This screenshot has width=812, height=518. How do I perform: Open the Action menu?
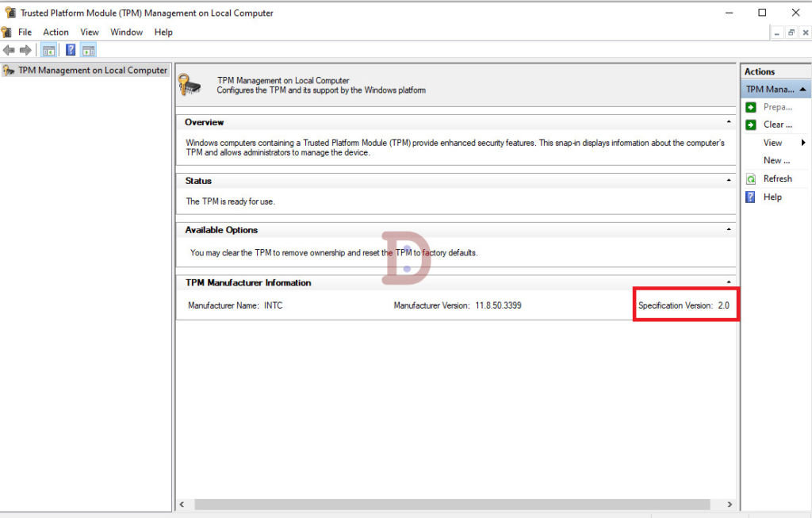[56, 32]
